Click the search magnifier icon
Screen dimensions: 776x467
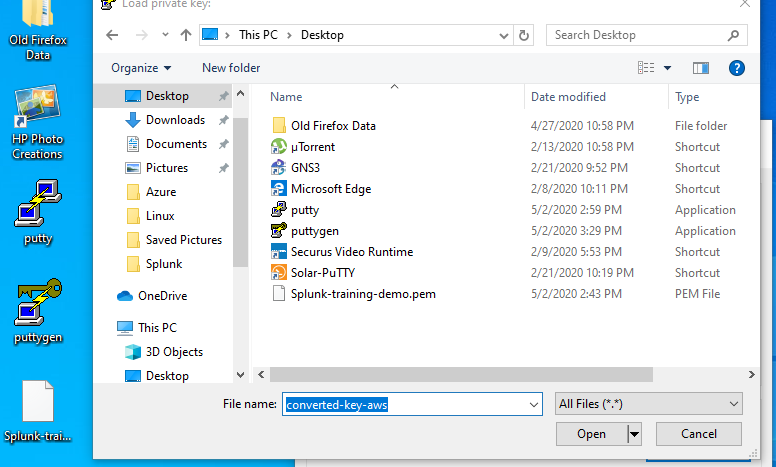733,35
